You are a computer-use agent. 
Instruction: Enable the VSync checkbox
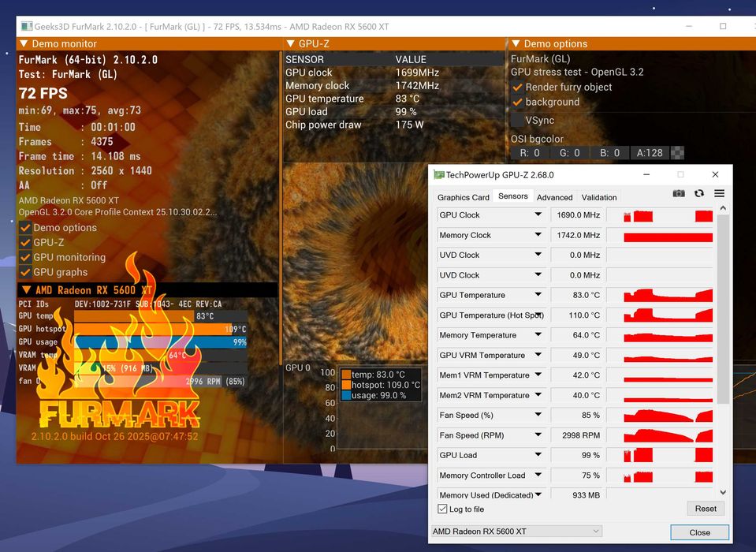tap(517, 120)
